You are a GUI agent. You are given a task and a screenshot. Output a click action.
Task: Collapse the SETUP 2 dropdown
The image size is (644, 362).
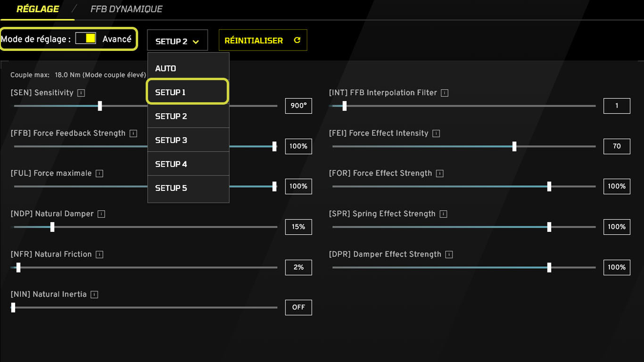[177, 41]
